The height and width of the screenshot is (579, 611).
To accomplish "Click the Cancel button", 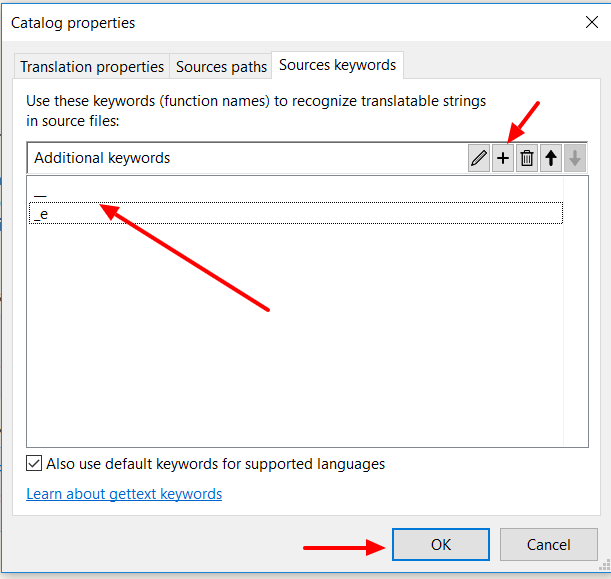I will 549,545.
